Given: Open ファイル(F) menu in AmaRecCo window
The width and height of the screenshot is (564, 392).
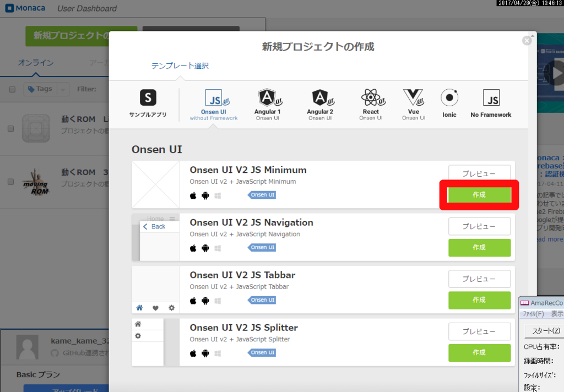Looking at the screenshot, I should click(533, 314).
